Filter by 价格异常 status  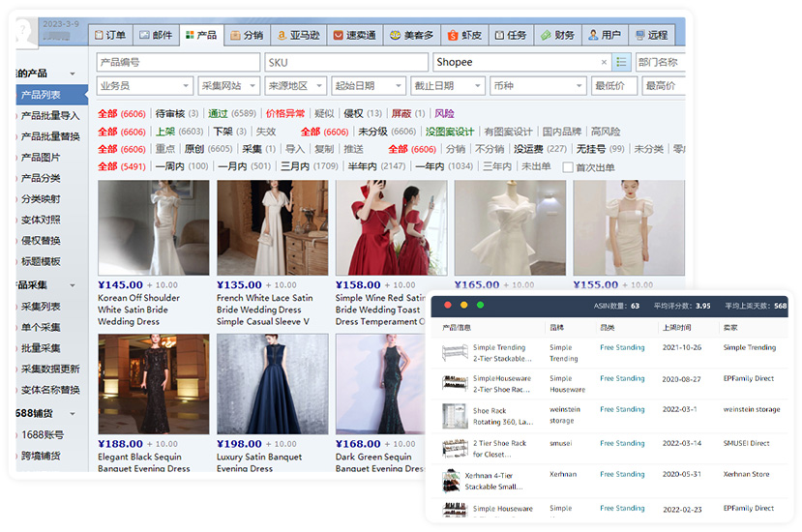click(x=284, y=113)
